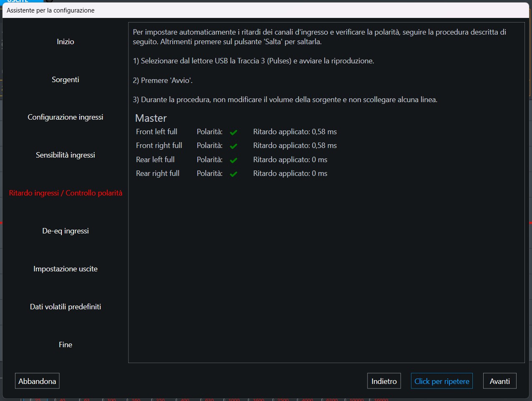Select the Master section heading
Image resolution: width=532 pixels, height=401 pixels.
pos(151,118)
